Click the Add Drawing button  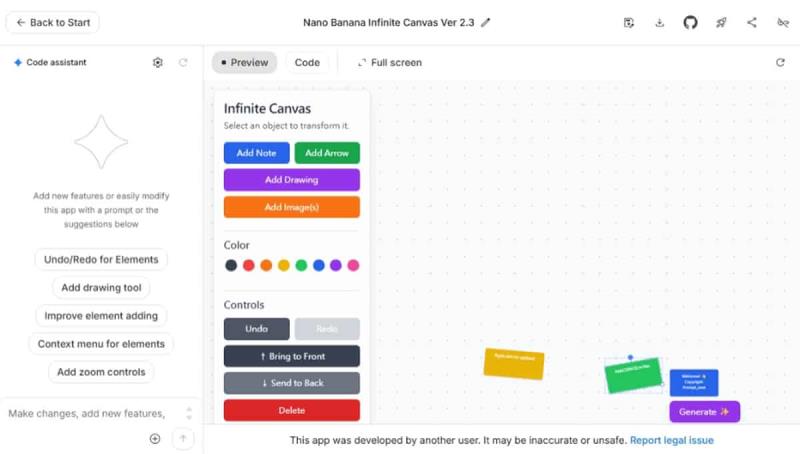[291, 180]
